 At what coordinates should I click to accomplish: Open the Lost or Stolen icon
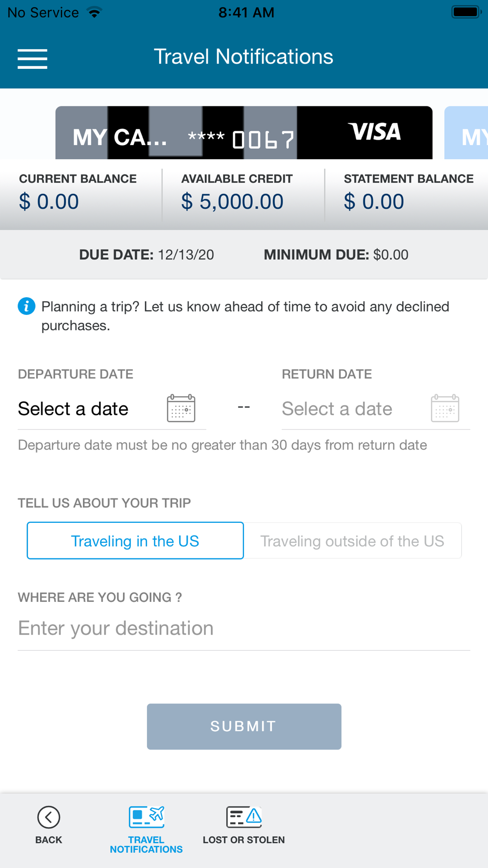click(x=244, y=817)
